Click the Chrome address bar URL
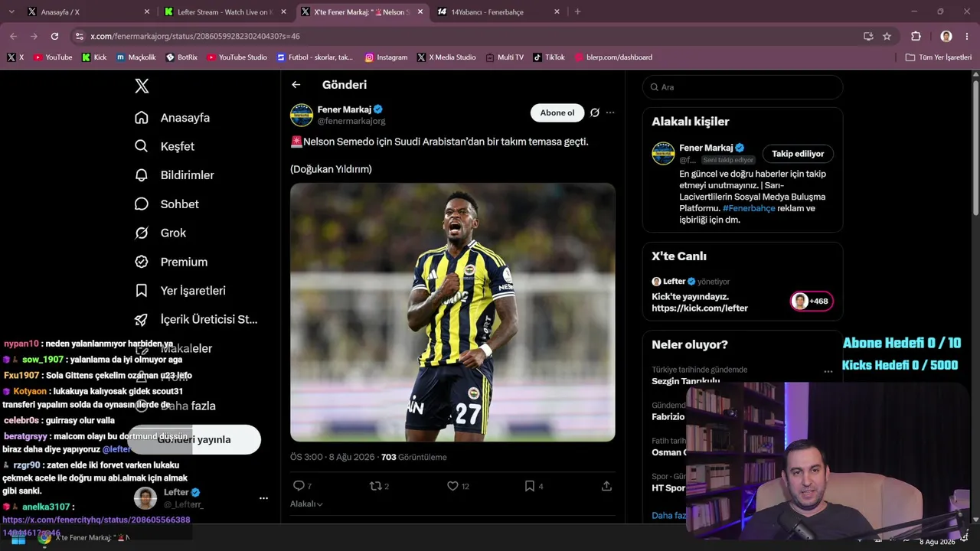The image size is (980, 551). coord(195,36)
